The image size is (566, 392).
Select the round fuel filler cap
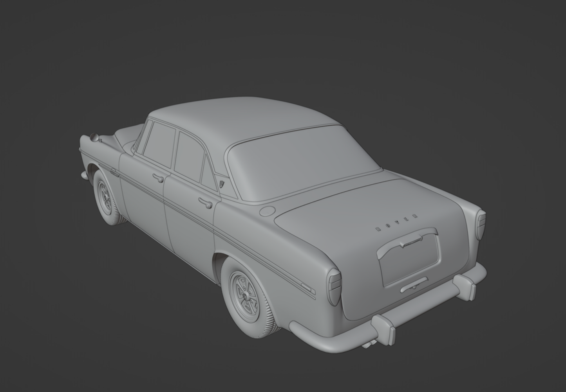pyautogui.click(x=268, y=210)
